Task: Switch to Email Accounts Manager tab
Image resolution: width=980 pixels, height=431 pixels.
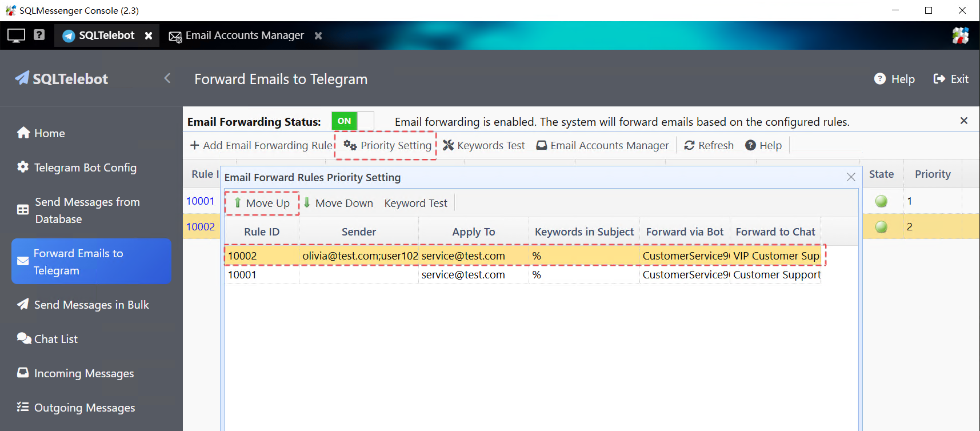Action: [x=244, y=35]
